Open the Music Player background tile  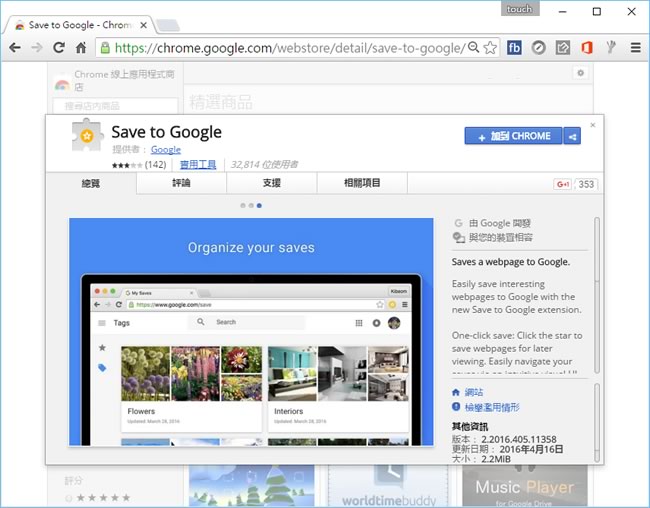click(x=525, y=486)
